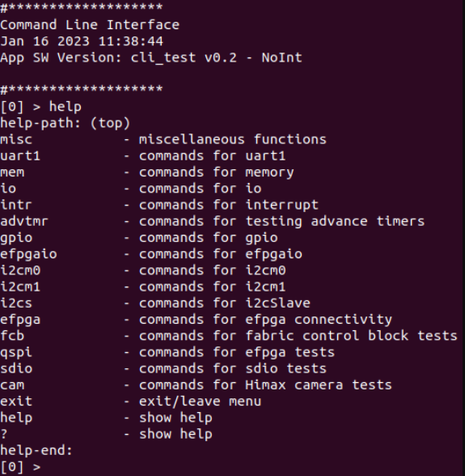This screenshot has height=476, width=465.
Task: Select the 'uart1' command entry
Action: pyautogui.click(x=20, y=156)
